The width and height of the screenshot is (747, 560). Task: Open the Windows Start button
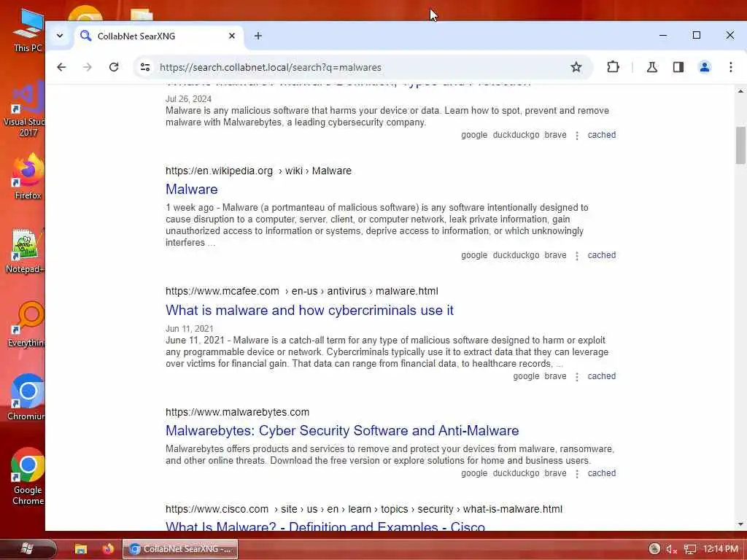[27, 549]
